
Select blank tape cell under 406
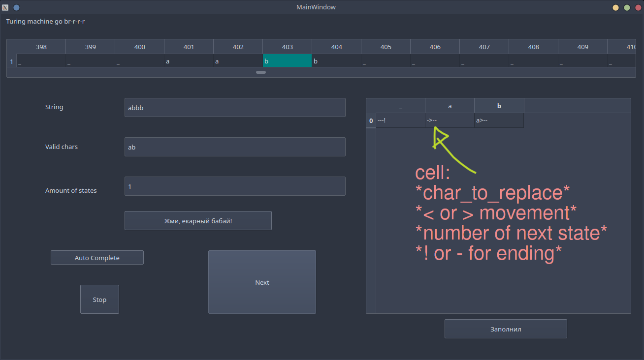pyautogui.click(x=435, y=60)
